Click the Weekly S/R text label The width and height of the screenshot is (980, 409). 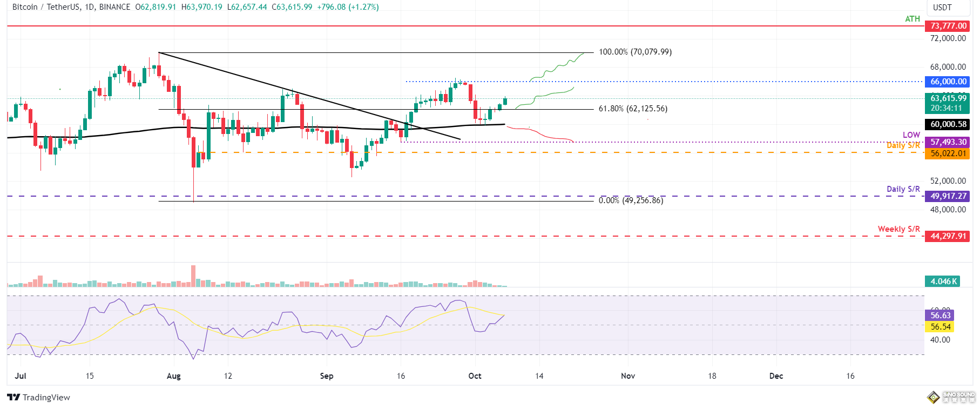click(898, 229)
